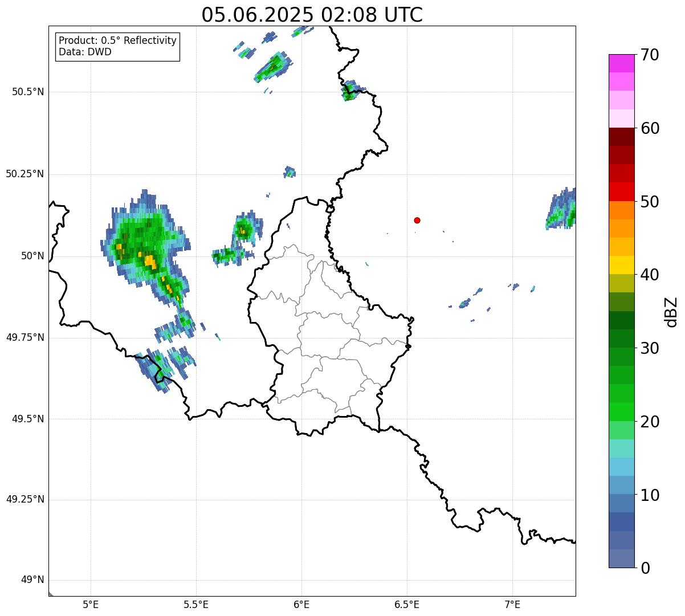Image resolution: width=685 pixels, height=616 pixels.
Task: Click the 5°E longitude label
Action: [x=91, y=604]
